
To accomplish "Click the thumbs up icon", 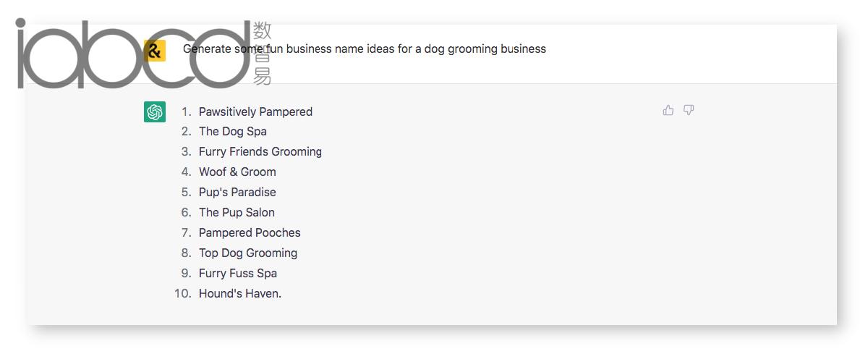I will click(x=668, y=110).
